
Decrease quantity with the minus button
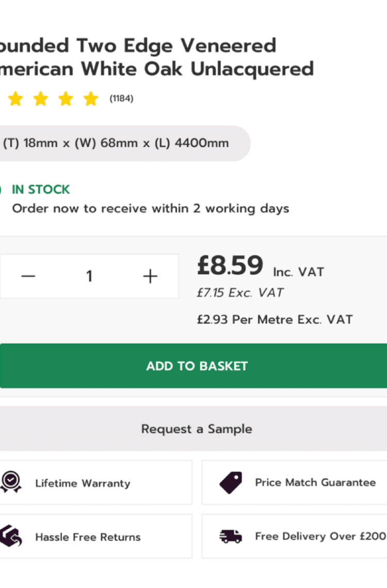pos(28,276)
